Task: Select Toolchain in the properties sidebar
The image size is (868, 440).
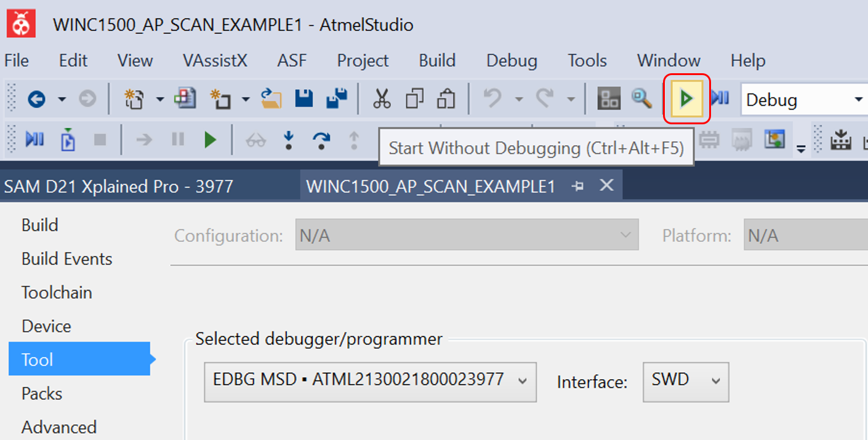Action: [57, 292]
